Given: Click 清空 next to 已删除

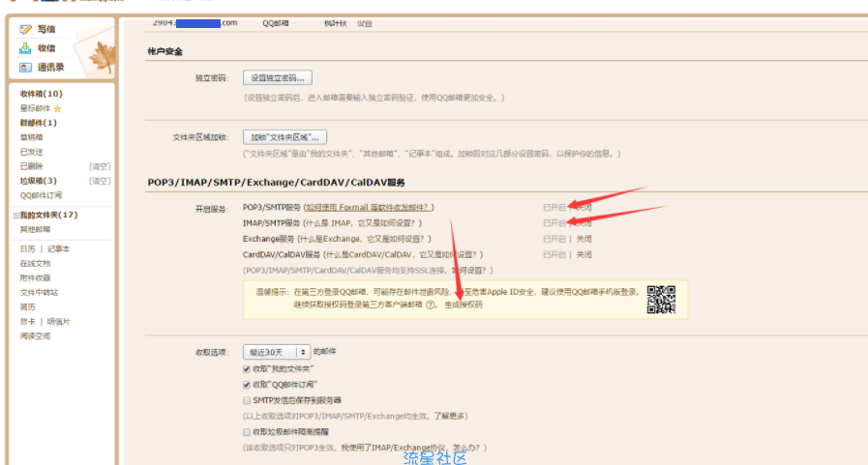Looking at the screenshot, I should coord(100,166).
